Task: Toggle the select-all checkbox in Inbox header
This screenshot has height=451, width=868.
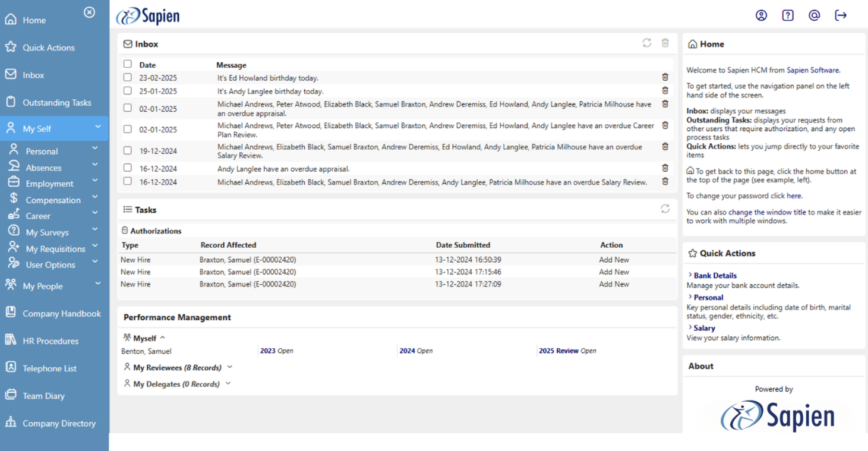Action: 128,64
